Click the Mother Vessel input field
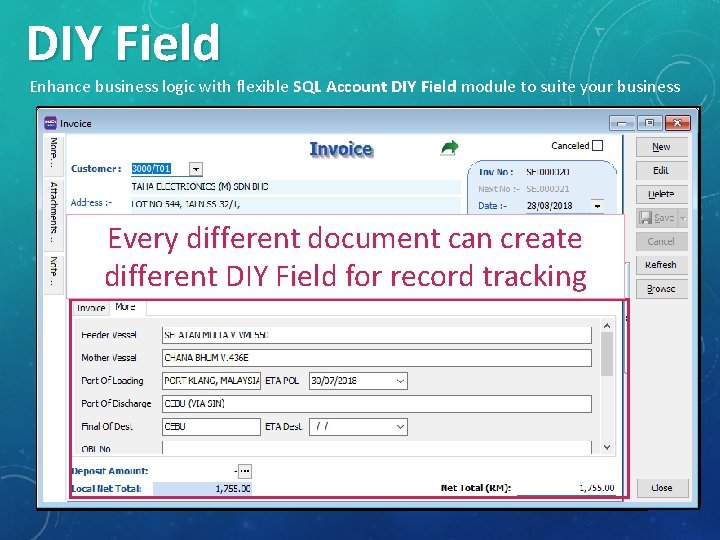Viewport: 720px width, 540px height. pos(377,358)
